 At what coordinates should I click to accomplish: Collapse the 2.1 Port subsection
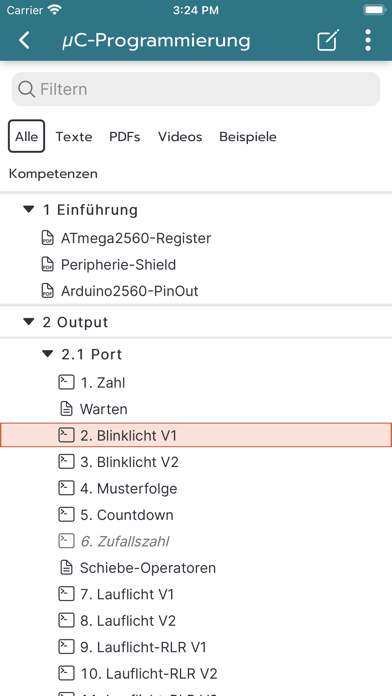(x=48, y=354)
